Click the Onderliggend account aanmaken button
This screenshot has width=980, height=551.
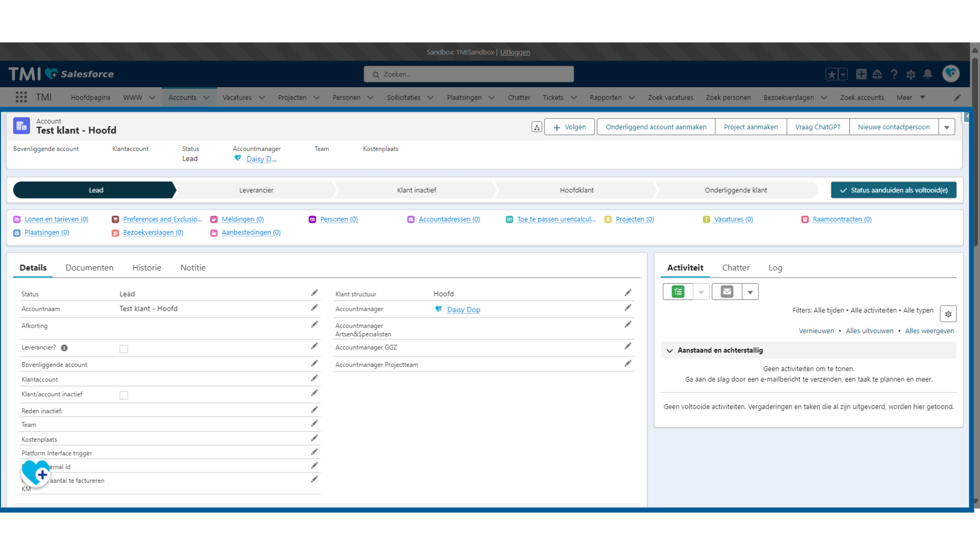[x=655, y=127]
